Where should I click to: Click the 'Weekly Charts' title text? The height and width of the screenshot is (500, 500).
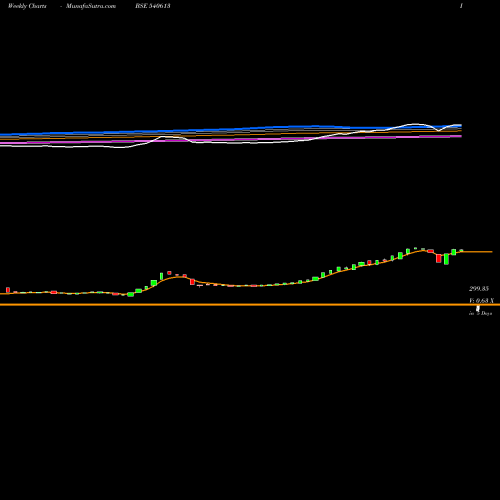(x=27, y=6)
